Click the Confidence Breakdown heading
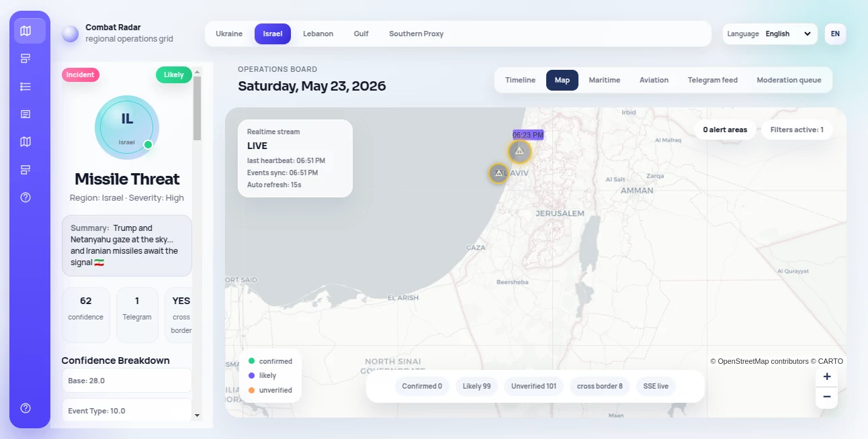Image resolution: width=868 pixels, height=439 pixels. point(116,360)
